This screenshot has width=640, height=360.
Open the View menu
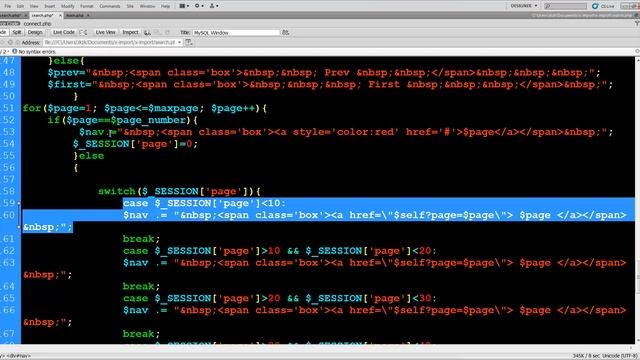pyautogui.click(x=34, y=6)
